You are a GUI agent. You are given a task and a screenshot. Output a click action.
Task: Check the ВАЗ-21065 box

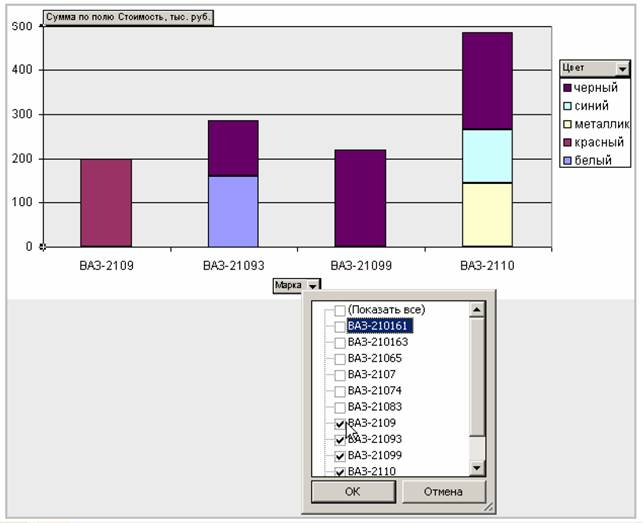(340, 359)
